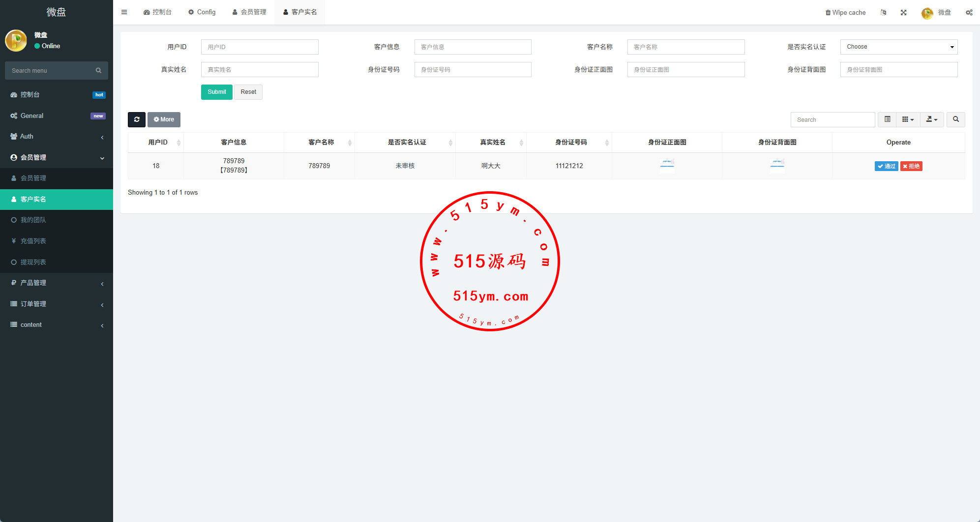Open the columns visibility dropdown
980x522 pixels.
click(908, 119)
